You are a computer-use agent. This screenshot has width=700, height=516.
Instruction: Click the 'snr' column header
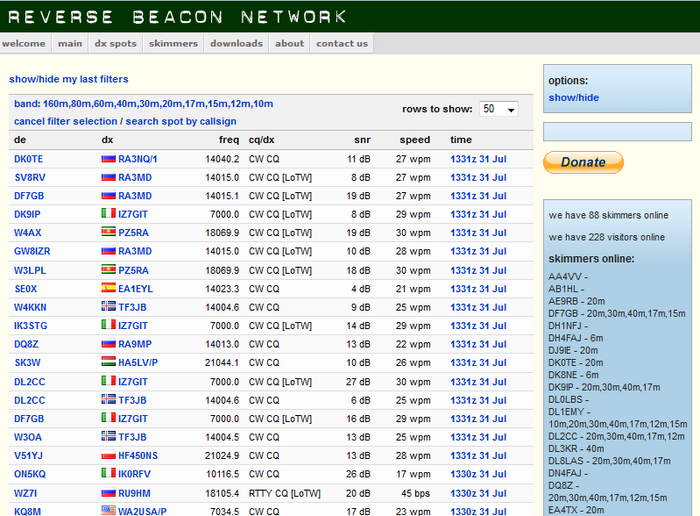[362, 140]
